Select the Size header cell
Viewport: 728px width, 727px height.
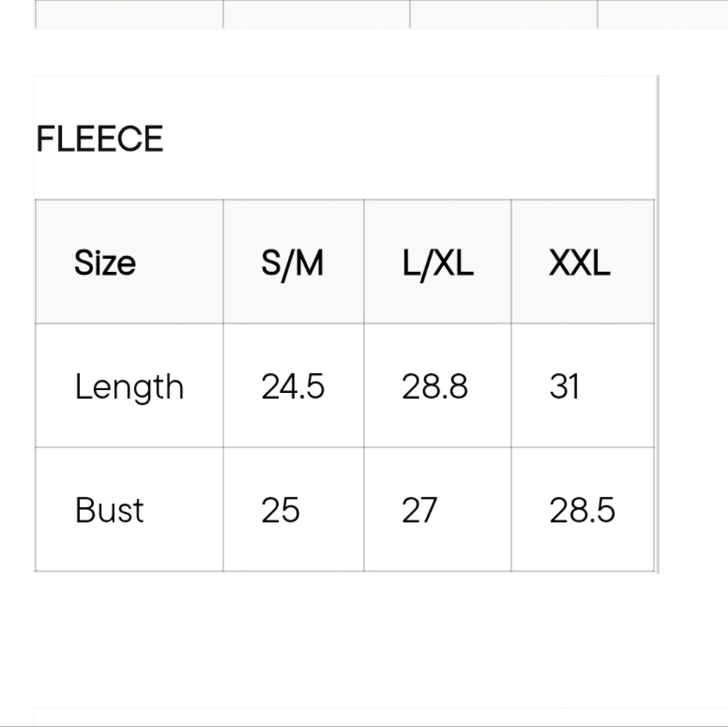[129, 262]
